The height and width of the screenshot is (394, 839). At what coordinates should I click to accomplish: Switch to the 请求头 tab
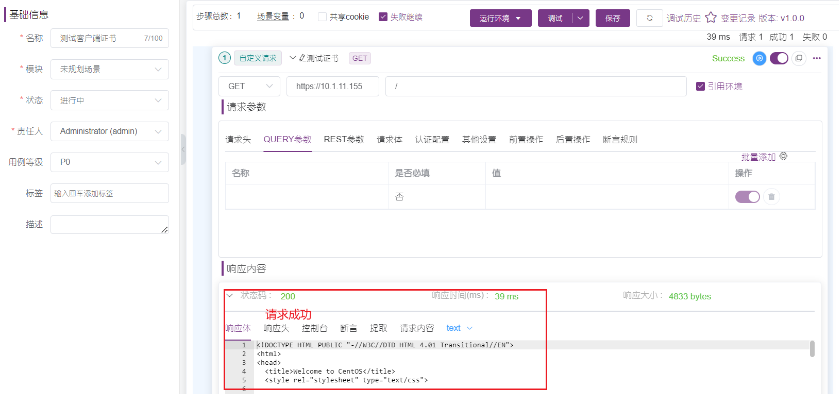pos(238,139)
